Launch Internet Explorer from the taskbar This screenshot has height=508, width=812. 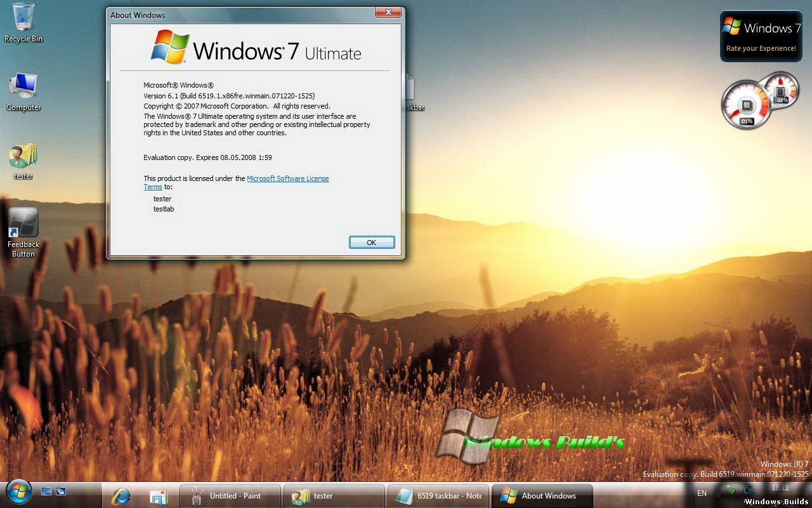121,496
